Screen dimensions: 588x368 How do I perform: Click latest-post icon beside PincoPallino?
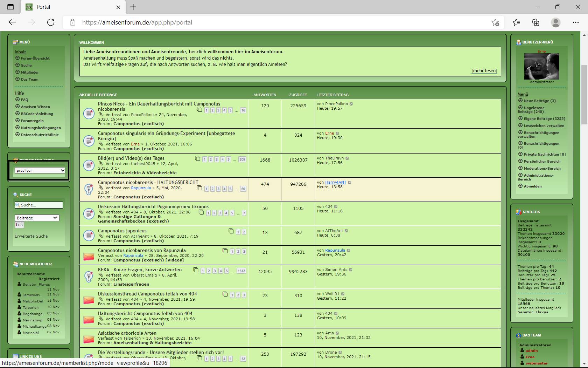[x=351, y=104]
